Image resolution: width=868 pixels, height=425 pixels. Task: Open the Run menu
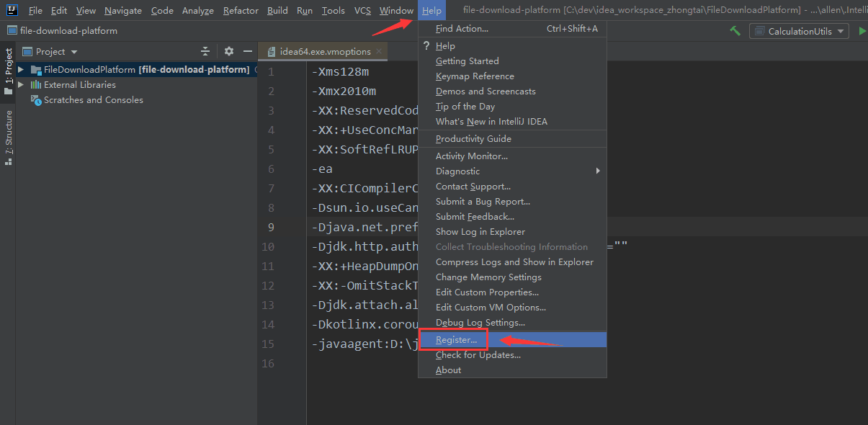point(305,11)
